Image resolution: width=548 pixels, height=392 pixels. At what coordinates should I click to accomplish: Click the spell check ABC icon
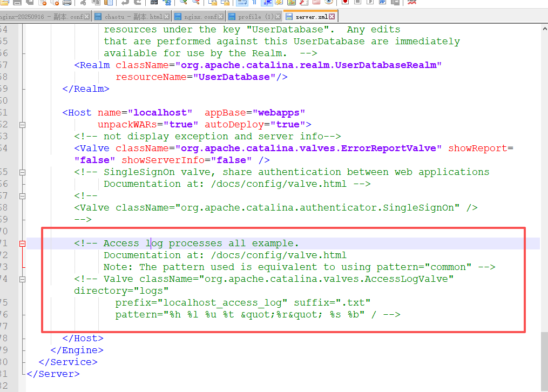pos(412,2)
